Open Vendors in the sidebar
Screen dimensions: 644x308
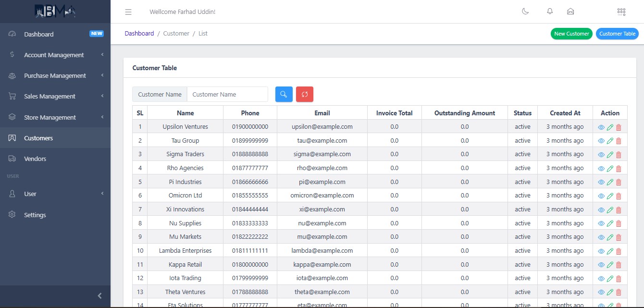(x=55, y=159)
